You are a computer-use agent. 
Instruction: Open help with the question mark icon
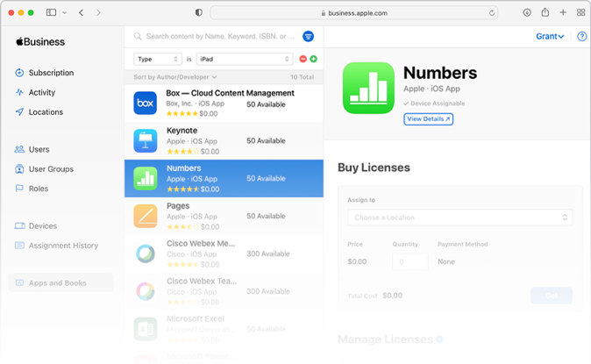click(582, 36)
